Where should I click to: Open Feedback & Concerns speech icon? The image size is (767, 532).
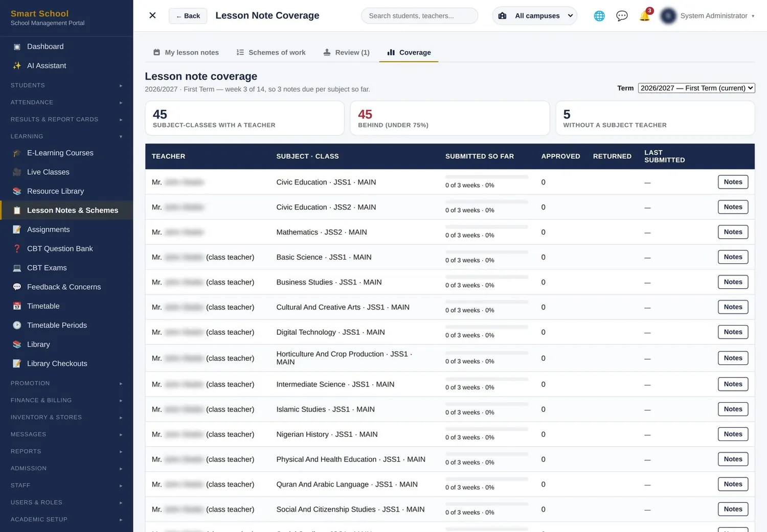coord(17,287)
